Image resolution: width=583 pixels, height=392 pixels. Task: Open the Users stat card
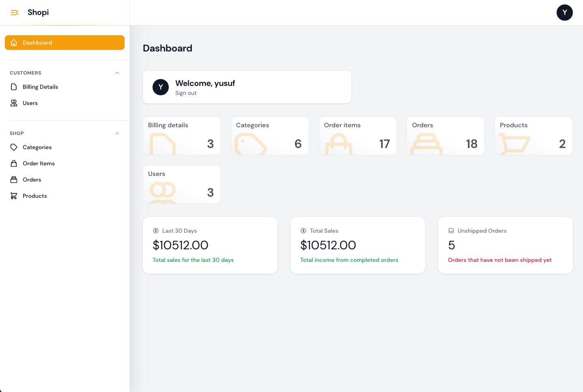click(182, 184)
